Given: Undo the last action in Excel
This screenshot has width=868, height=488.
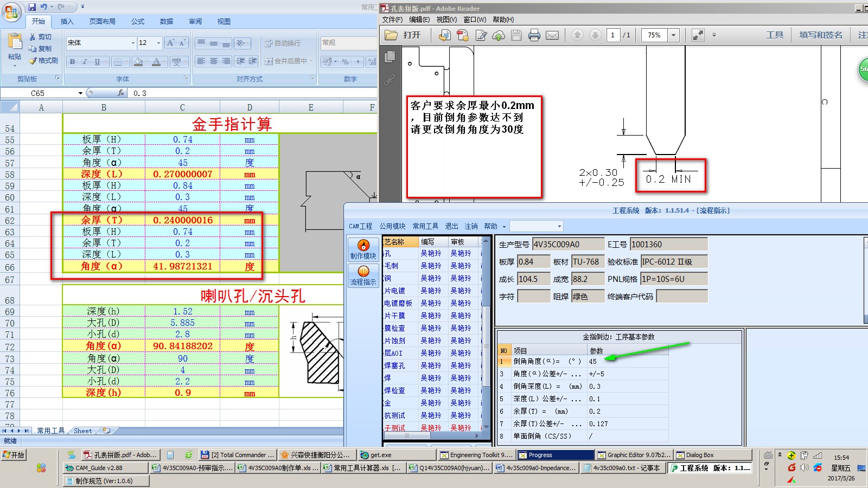Looking at the screenshot, I should pyautogui.click(x=43, y=7).
